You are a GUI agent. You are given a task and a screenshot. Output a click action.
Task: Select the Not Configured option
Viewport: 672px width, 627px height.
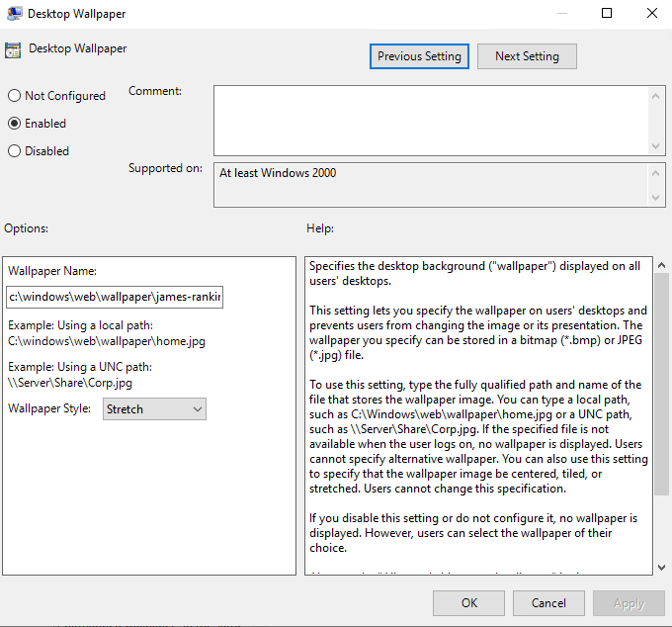15,96
